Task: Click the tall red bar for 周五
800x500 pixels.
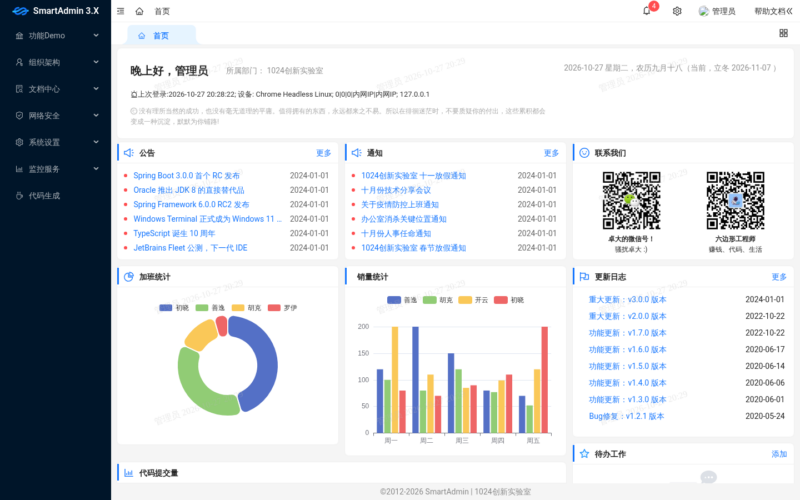Action: pyautogui.click(x=544, y=380)
